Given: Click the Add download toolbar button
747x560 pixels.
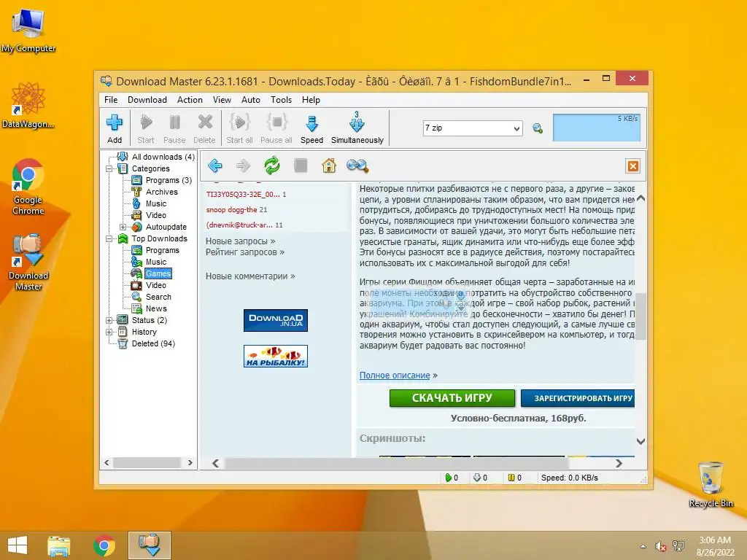Looking at the screenshot, I should [115, 128].
